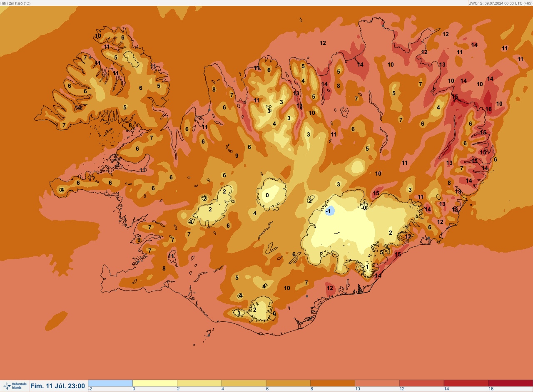Select the 10 to 12 degree legend swatch
533x392 pixels.
(x=377, y=383)
